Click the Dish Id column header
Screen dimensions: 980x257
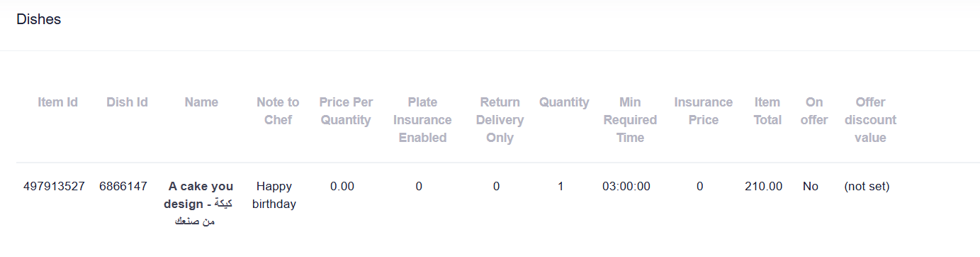pos(127,102)
